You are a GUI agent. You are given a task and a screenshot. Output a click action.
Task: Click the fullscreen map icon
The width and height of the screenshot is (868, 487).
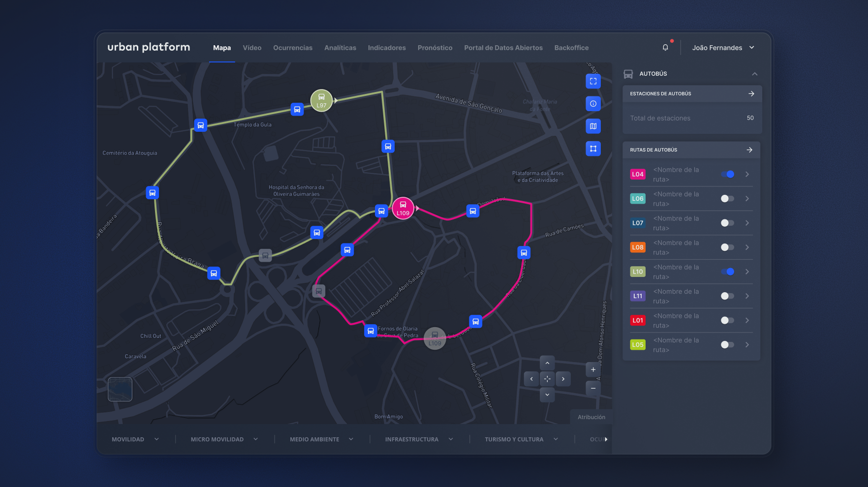(593, 81)
